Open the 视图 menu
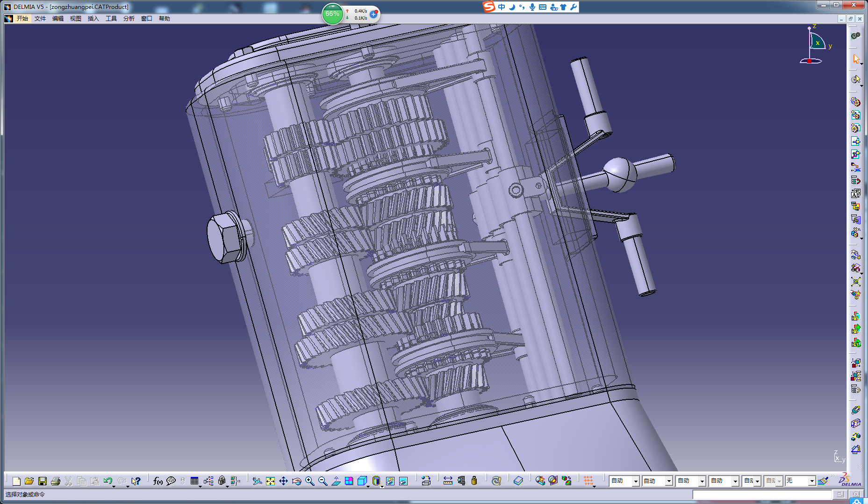868x504 pixels. pos(76,19)
